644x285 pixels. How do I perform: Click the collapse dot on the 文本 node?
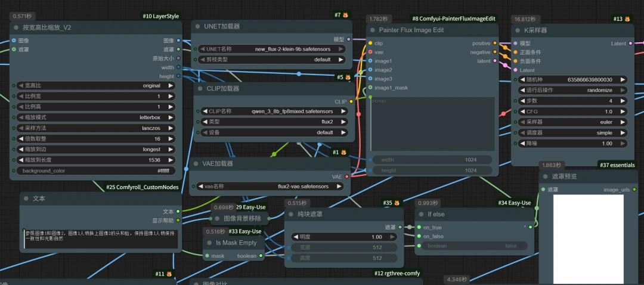[x=26, y=198]
